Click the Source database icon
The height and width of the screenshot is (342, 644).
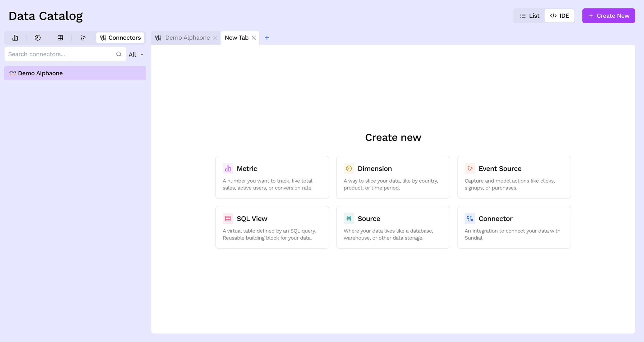[x=349, y=218]
